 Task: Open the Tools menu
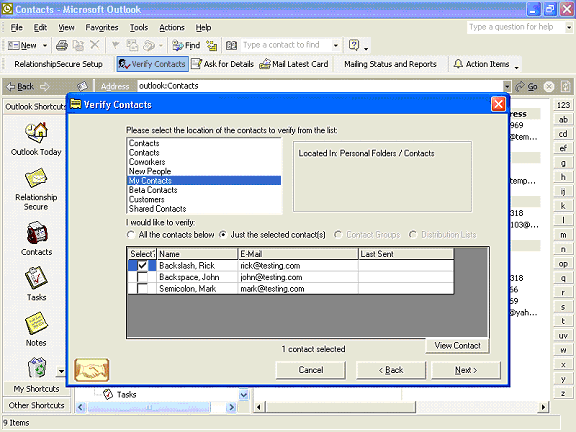pyautogui.click(x=139, y=28)
